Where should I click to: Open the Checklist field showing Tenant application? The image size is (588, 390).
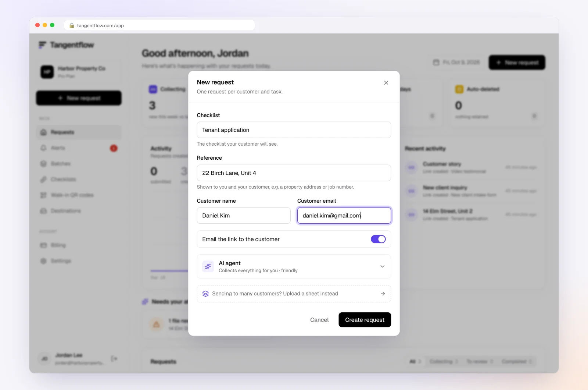[x=294, y=130]
